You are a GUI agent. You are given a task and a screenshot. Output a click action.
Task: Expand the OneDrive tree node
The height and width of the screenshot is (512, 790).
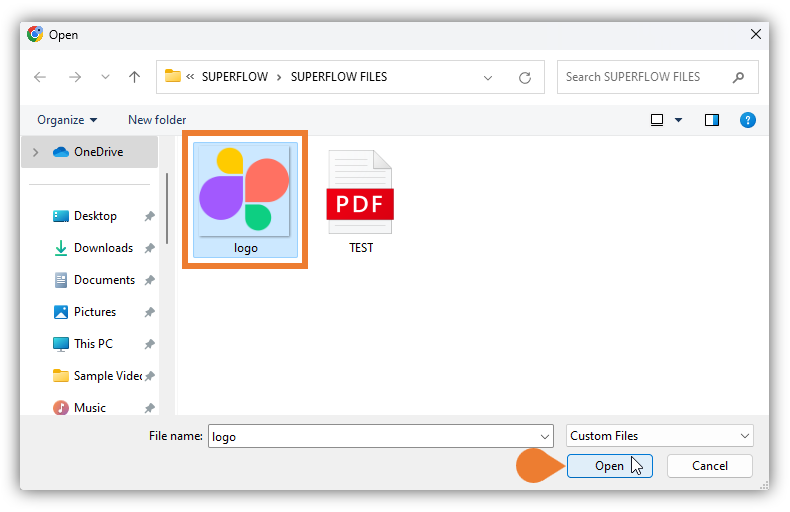point(35,152)
